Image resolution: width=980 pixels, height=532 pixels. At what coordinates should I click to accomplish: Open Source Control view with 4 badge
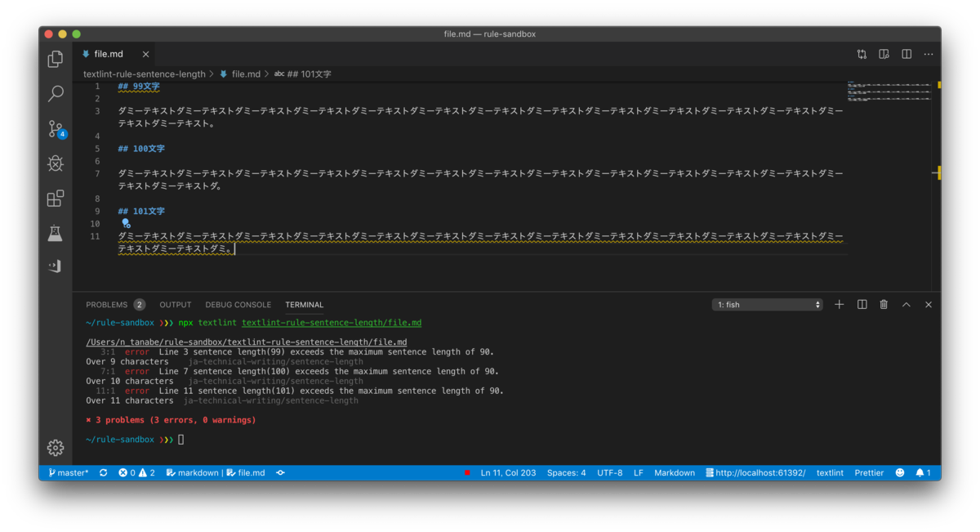pos(56,129)
